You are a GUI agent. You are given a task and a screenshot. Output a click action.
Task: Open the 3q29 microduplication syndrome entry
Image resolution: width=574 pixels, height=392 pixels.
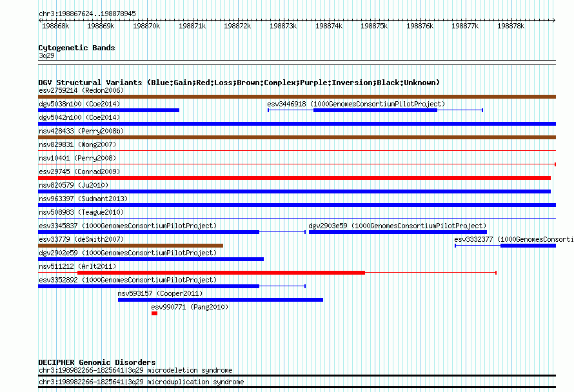coord(141,382)
